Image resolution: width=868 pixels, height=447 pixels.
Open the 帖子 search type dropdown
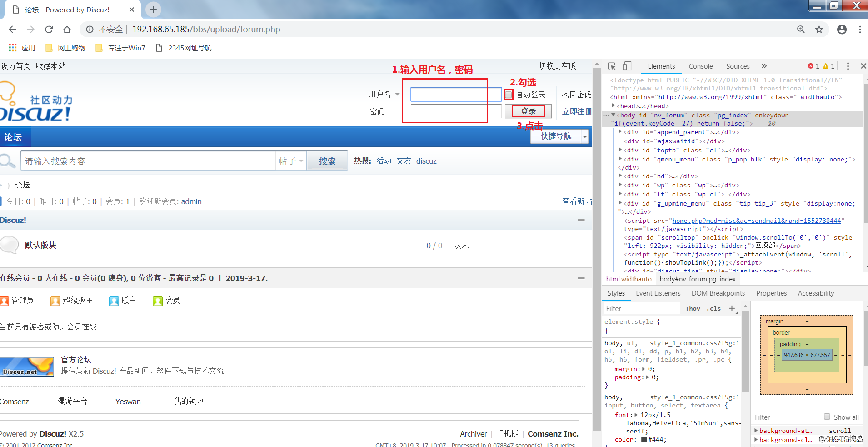point(291,161)
